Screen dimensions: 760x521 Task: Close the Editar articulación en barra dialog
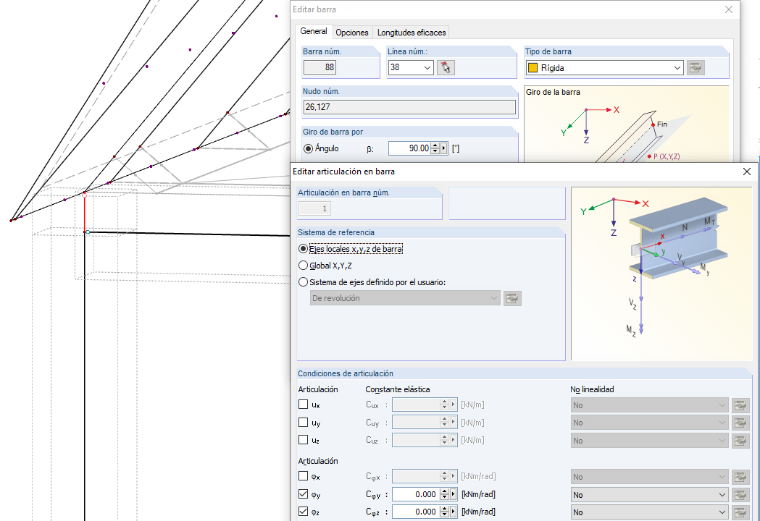[x=747, y=172]
